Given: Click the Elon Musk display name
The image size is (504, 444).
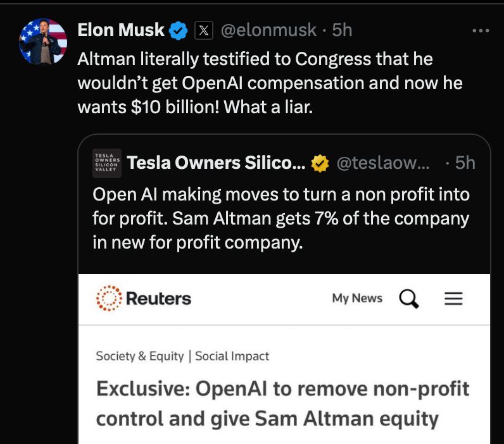Looking at the screenshot, I should pos(121,30).
